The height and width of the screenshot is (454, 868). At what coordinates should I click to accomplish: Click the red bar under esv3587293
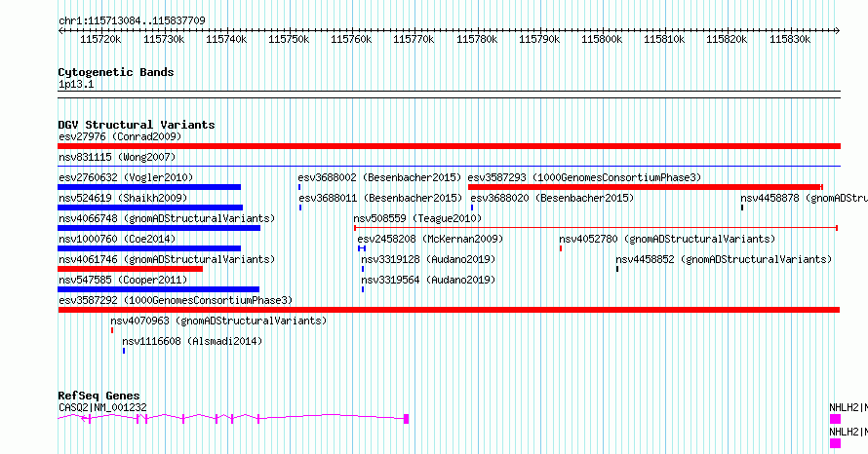coord(645,187)
